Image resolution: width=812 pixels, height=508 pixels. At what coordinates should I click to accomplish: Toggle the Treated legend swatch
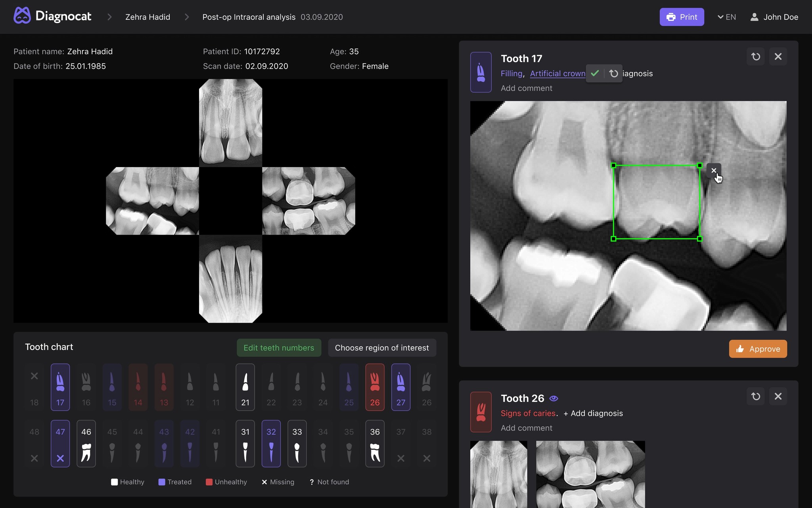[x=162, y=482]
